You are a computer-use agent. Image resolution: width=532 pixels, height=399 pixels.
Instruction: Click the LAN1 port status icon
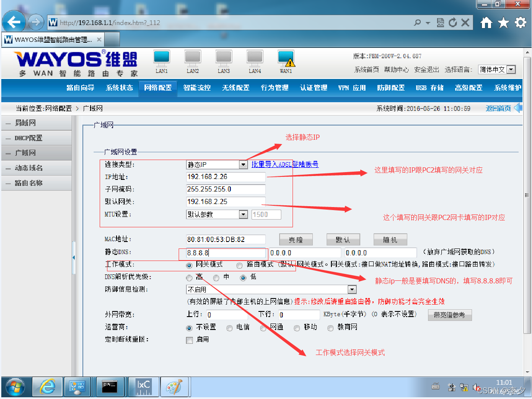coord(161,58)
